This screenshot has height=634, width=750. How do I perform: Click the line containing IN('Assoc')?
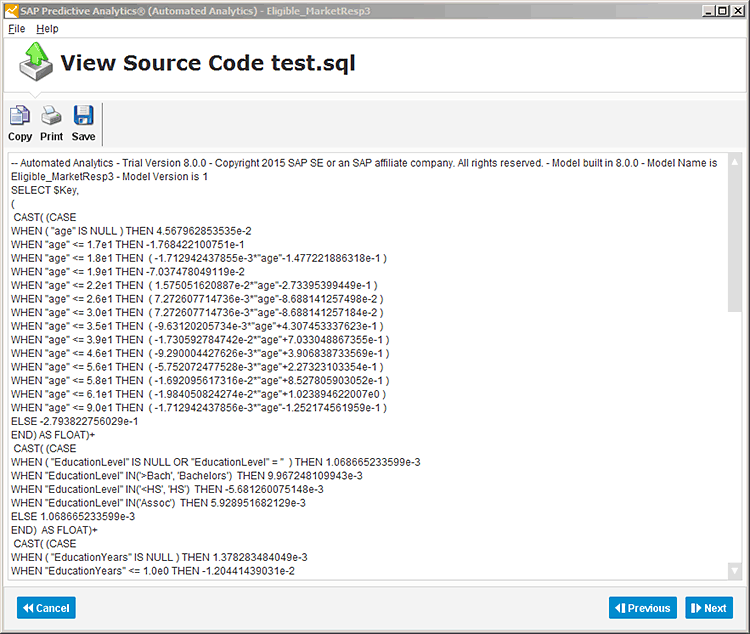[x=158, y=503]
